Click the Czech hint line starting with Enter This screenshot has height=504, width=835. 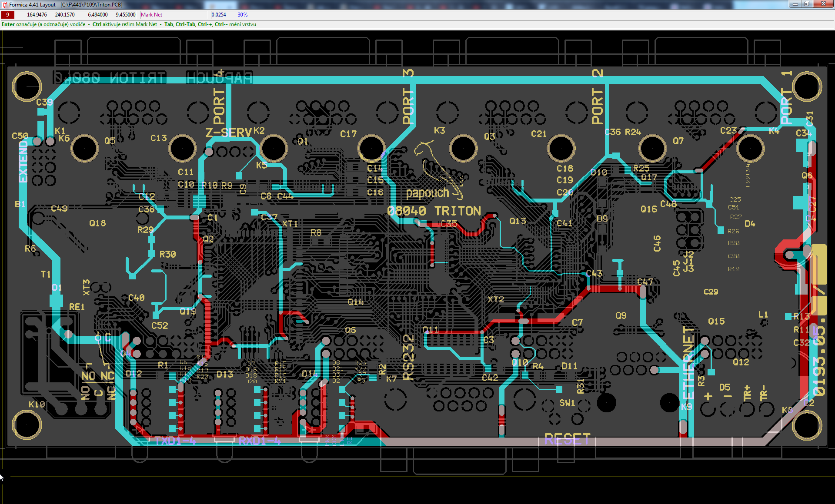[x=129, y=24]
